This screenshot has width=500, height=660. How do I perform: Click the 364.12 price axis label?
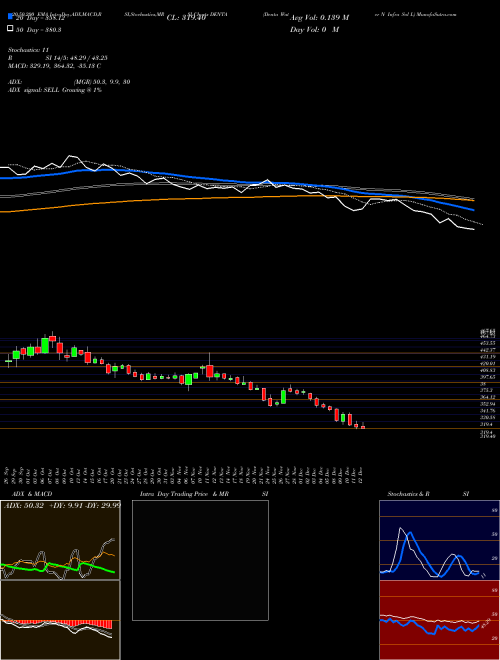[489, 397]
